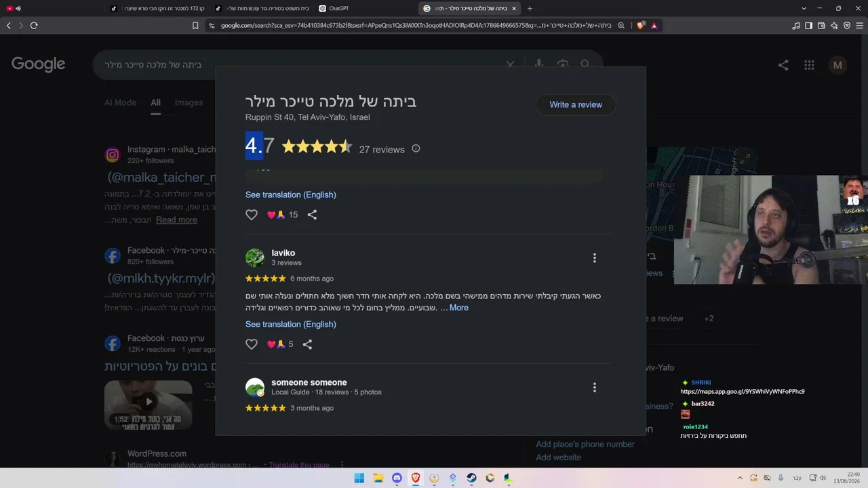Click the share icon in Google header

point(783,65)
